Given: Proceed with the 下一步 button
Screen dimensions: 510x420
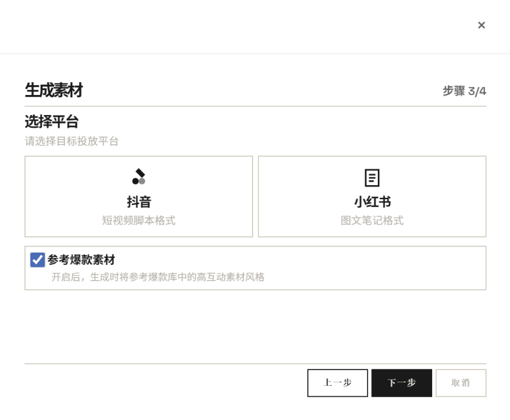Looking at the screenshot, I should (x=402, y=383).
